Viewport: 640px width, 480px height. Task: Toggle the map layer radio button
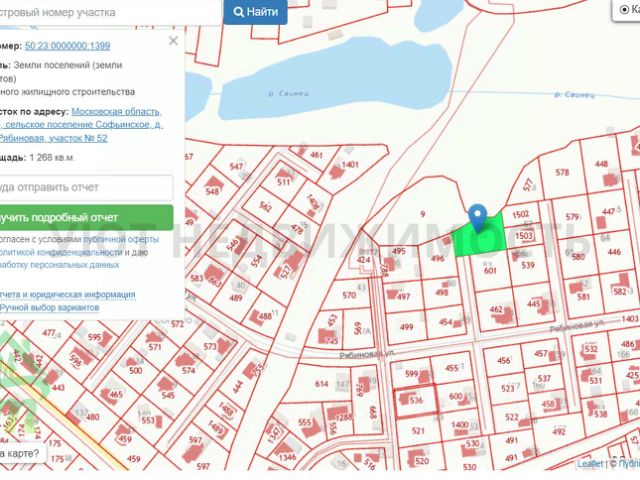(624, 9)
